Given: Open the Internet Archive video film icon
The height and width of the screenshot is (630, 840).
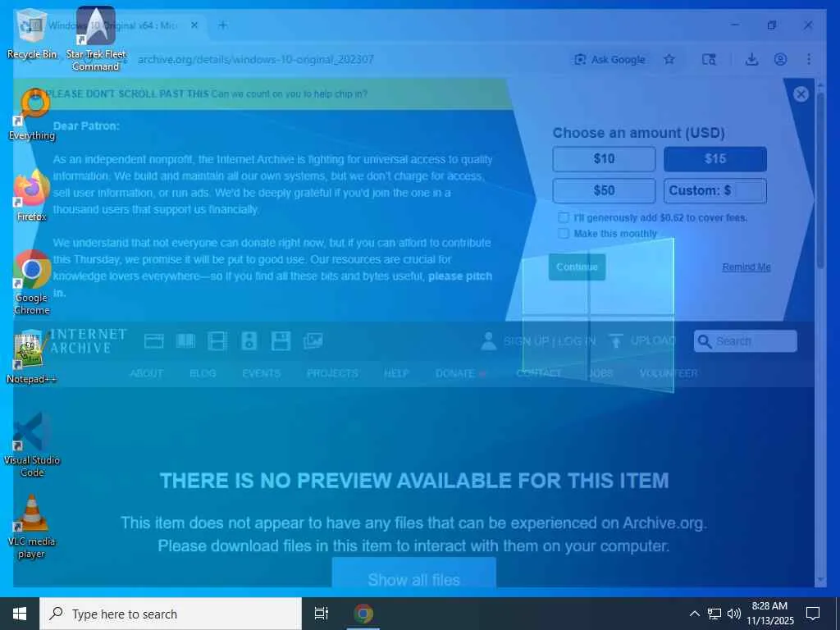Looking at the screenshot, I should point(217,341).
